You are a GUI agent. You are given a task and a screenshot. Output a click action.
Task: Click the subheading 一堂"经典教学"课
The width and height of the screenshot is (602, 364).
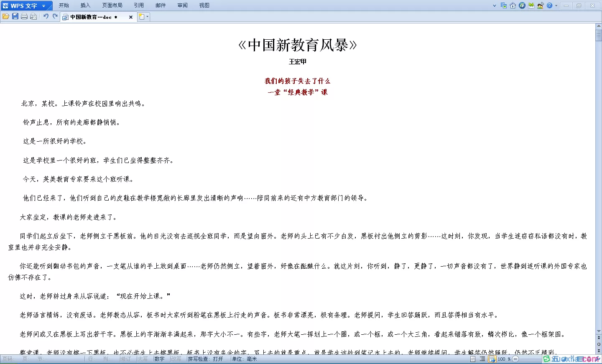point(298,92)
